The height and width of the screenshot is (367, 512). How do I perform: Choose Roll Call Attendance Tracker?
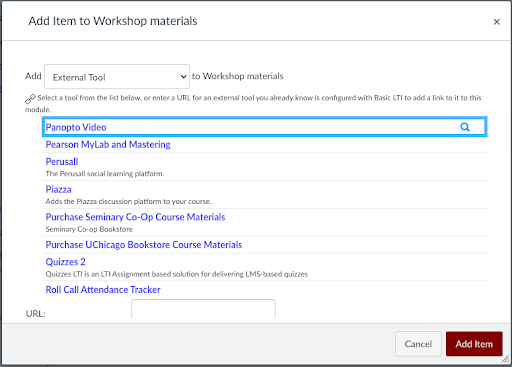click(x=103, y=290)
